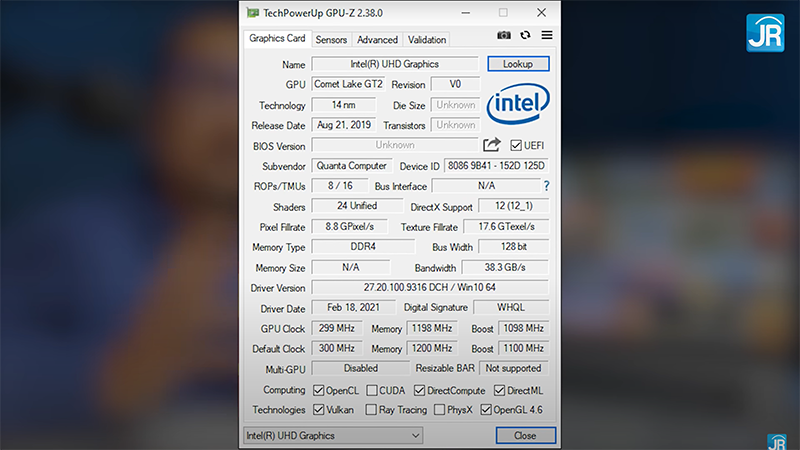Click the Resizable BAR Not supported field
This screenshot has height=450, width=800.
[514, 368]
